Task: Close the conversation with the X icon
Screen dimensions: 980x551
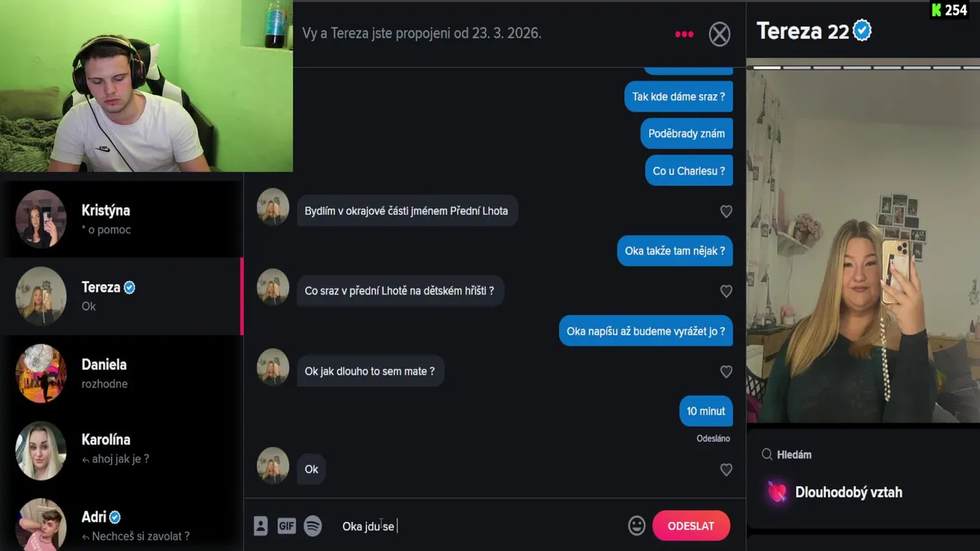Action: [x=720, y=34]
